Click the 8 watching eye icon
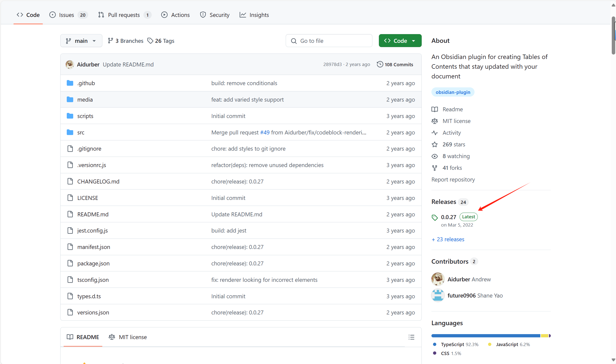The width and height of the screenshot is (616, 364). [x=435, y=156]
